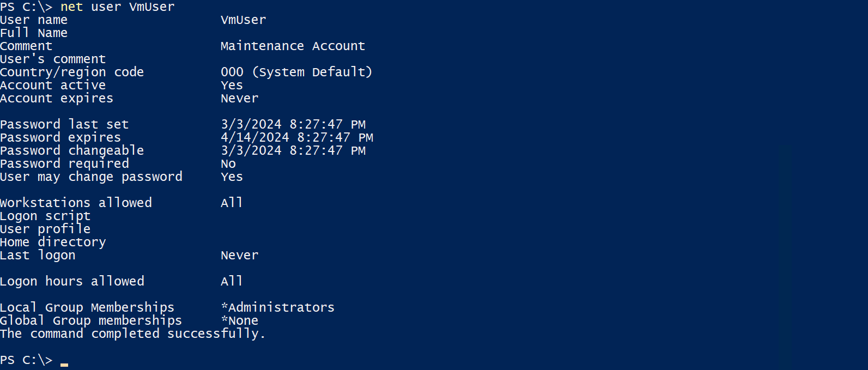Click the 'Password required' value 'No'
Viewport: 868px width, 370px height.
pyautogui.click(x=228, y=164)
